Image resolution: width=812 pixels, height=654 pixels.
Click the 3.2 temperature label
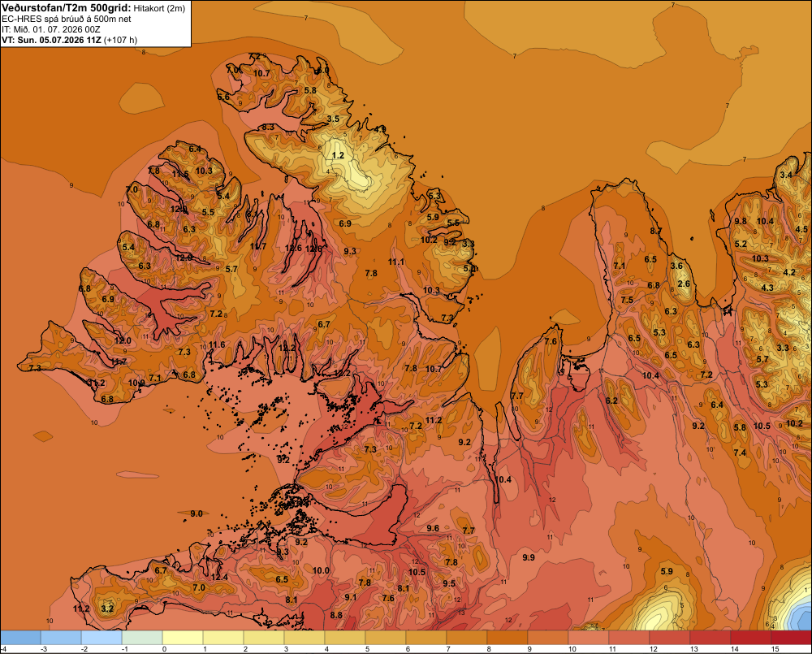click(x=107, y=609)
